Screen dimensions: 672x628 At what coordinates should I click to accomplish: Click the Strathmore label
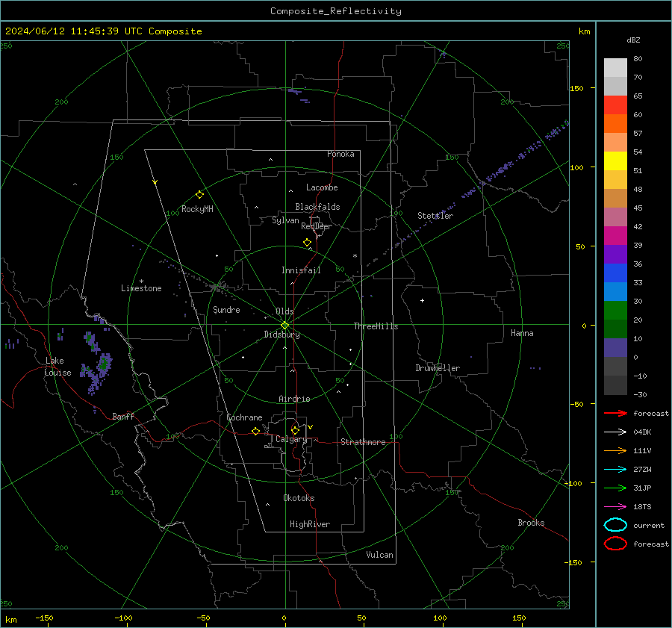(363, 442)
